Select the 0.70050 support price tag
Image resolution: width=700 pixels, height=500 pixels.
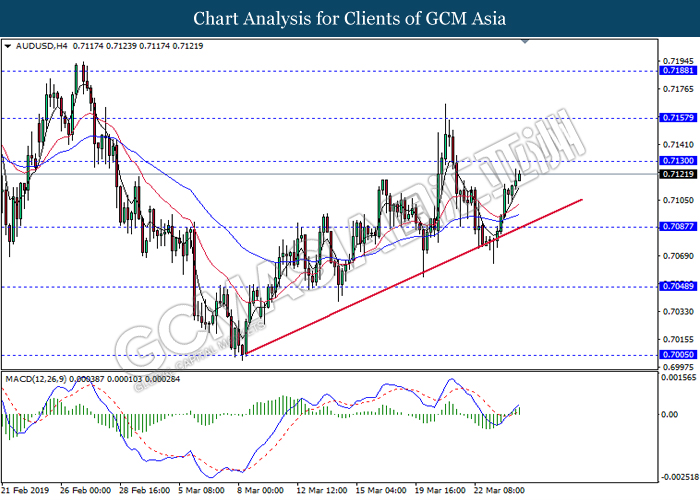pos(679,354)
